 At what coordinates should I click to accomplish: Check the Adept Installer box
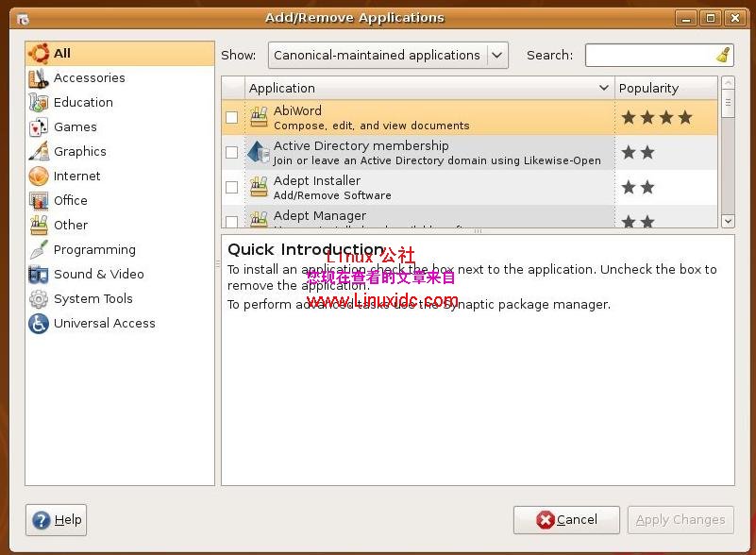click(231, 187)
